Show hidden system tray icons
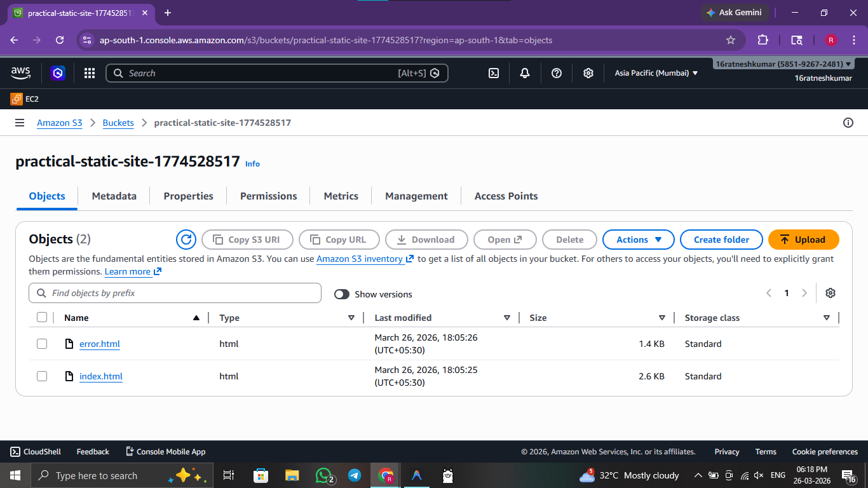This screenshot has width=868, height=488. pos(698,475)
